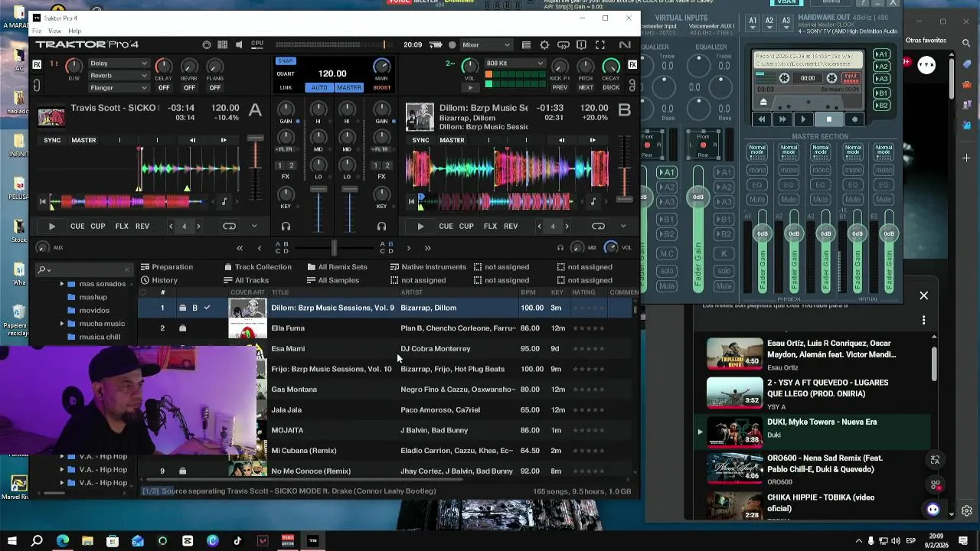Click CUP button on Deck B
980x551 pixels.
point(466,227)
